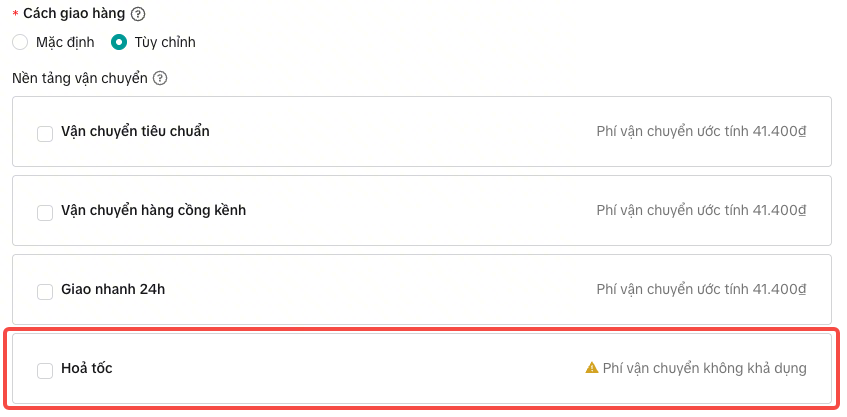Viewport: 847px width, 417px height.
Task: Click the estimated fee for Vận chuyển hàng cồng kềnh
Action: tap(700, 211)
